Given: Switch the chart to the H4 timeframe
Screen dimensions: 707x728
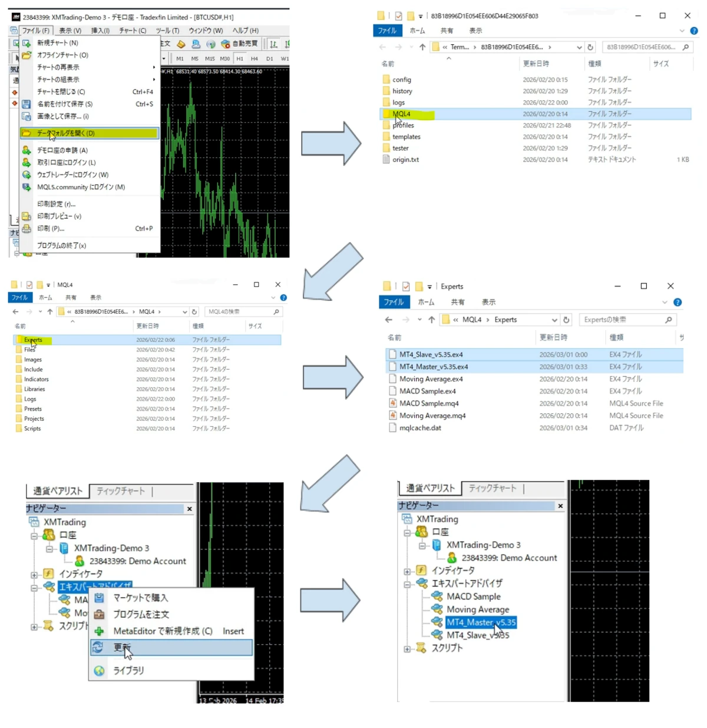Looking at the screenshot, I should click(x=254, y=58).
